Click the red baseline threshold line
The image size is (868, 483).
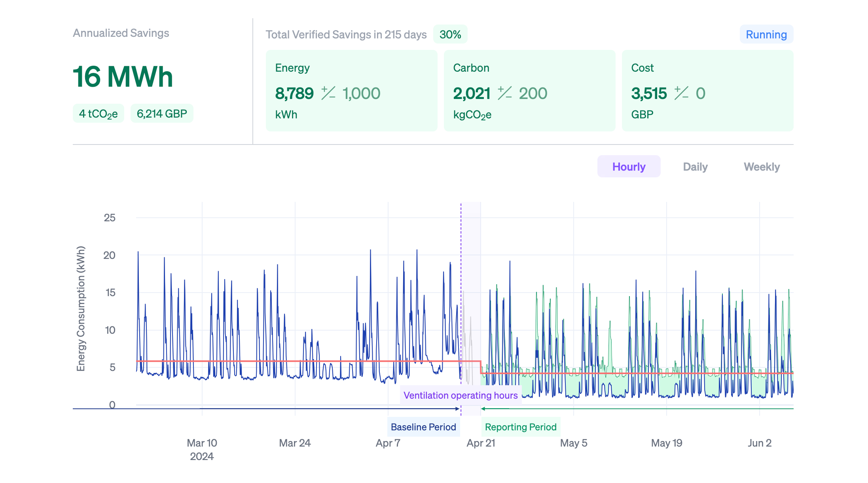(277, 361)
